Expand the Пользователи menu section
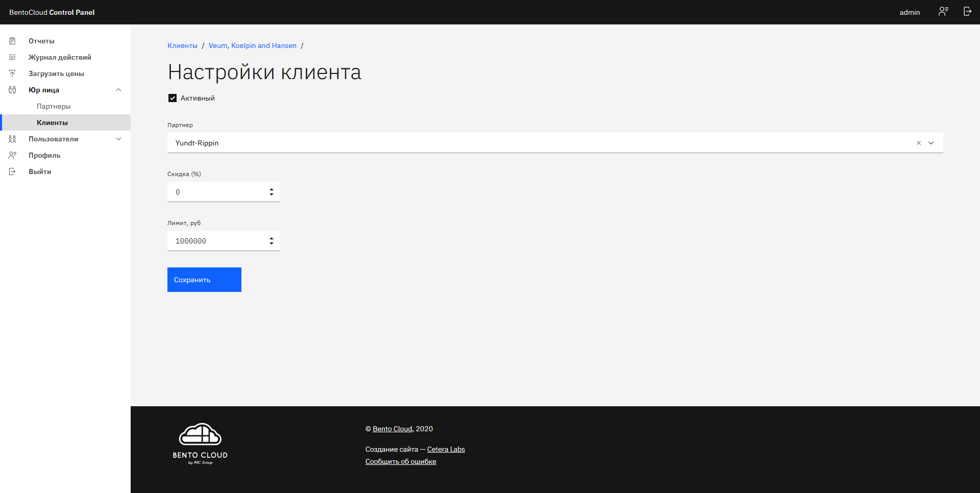This screenshot has height=493, width=980. coord(118,139)
